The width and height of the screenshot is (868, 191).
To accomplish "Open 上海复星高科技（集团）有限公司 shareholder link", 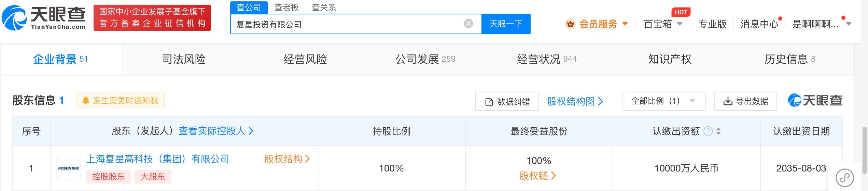I will (x=157, y=159).
